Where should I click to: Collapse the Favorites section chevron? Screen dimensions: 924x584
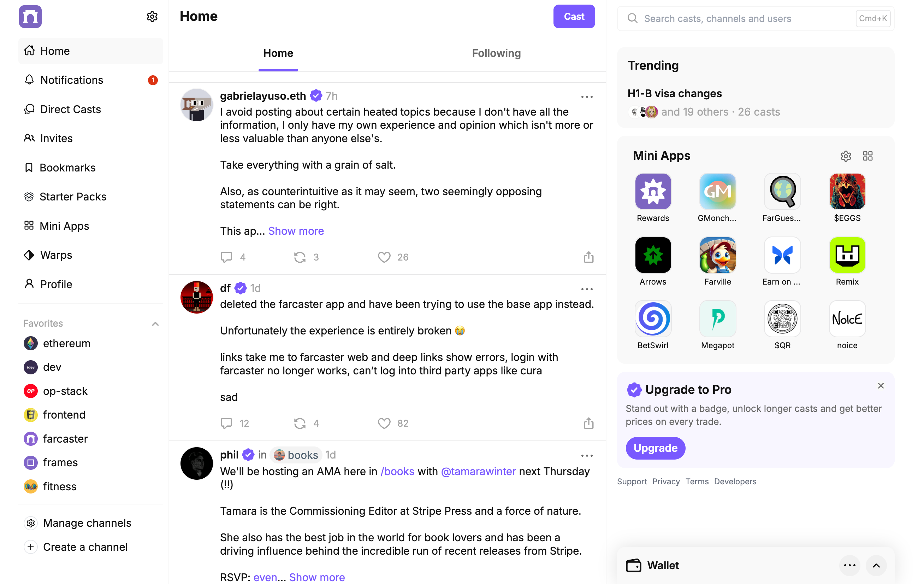[155, 324]
